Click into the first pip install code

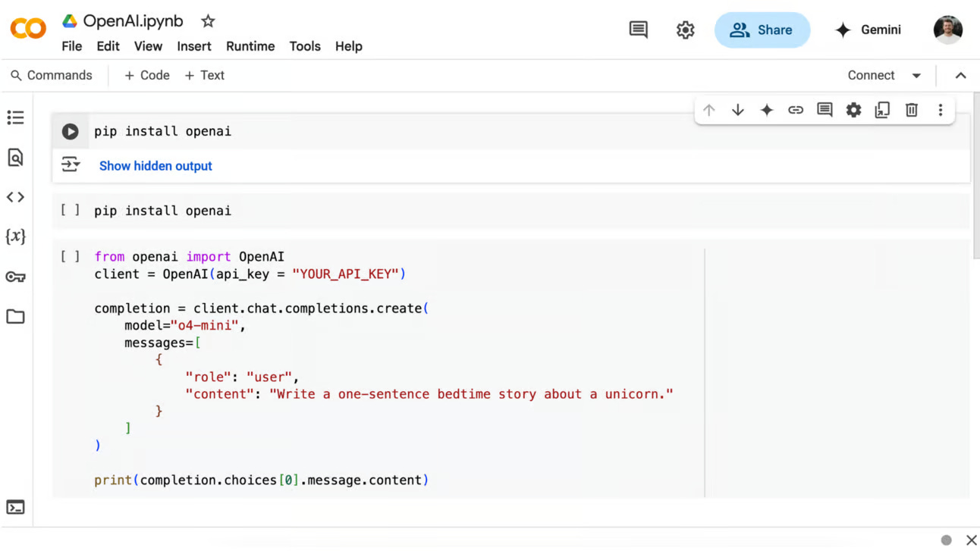(x=162, y=131)
